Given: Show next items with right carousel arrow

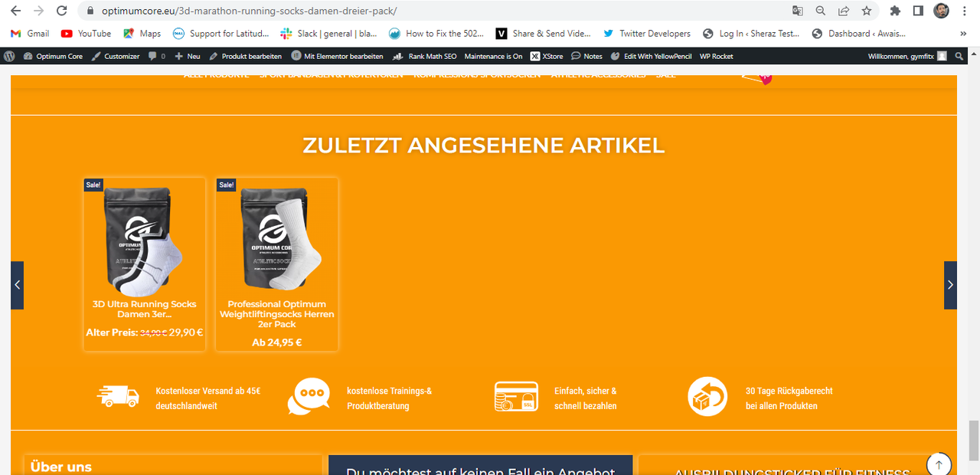Looking at the screenshot, I should 950,285.
